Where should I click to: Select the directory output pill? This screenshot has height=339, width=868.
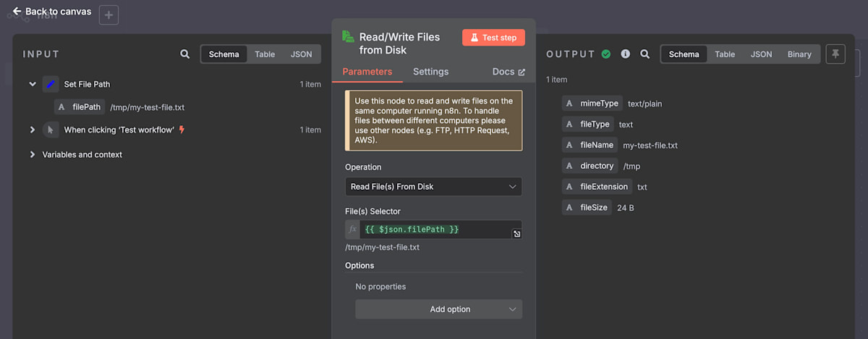(590, 166)
